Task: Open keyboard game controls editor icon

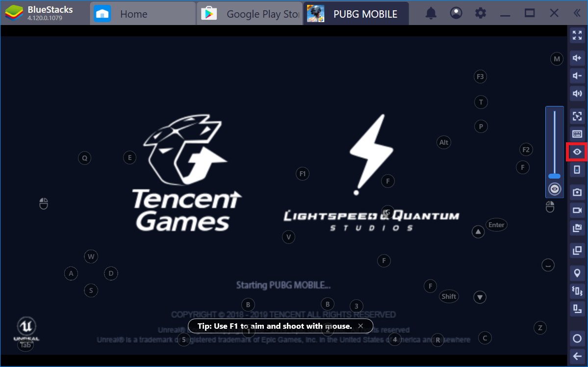Action: coord(577,134)
